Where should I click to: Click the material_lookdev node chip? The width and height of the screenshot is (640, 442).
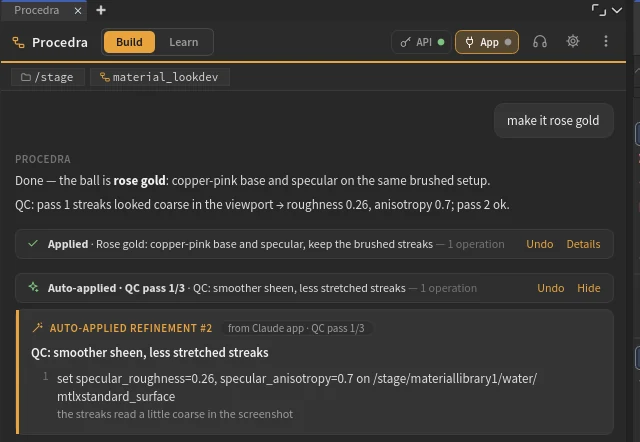160,77
